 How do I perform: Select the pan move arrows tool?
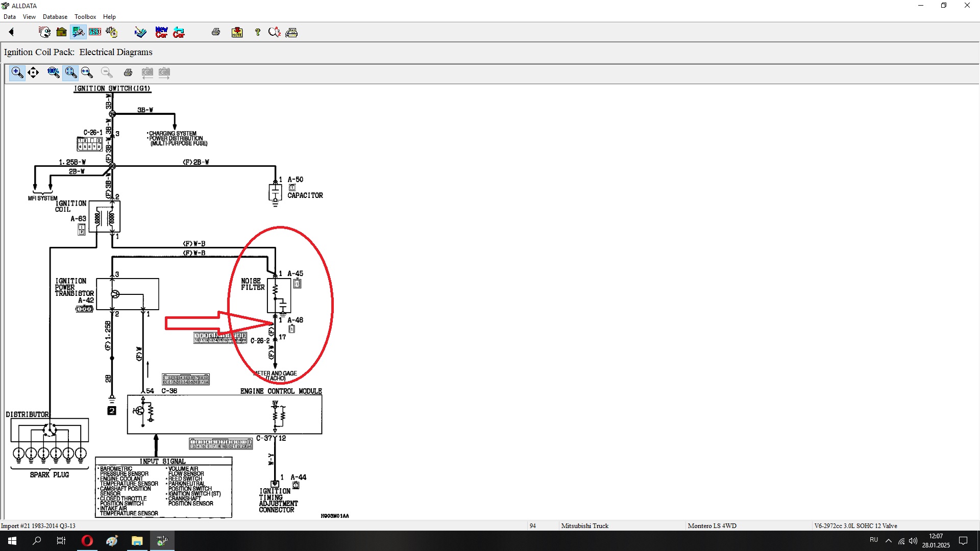coord(33,72)
